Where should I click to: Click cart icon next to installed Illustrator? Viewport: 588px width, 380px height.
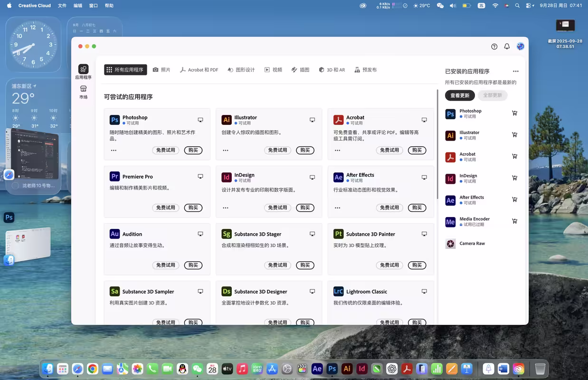point(514,135)
